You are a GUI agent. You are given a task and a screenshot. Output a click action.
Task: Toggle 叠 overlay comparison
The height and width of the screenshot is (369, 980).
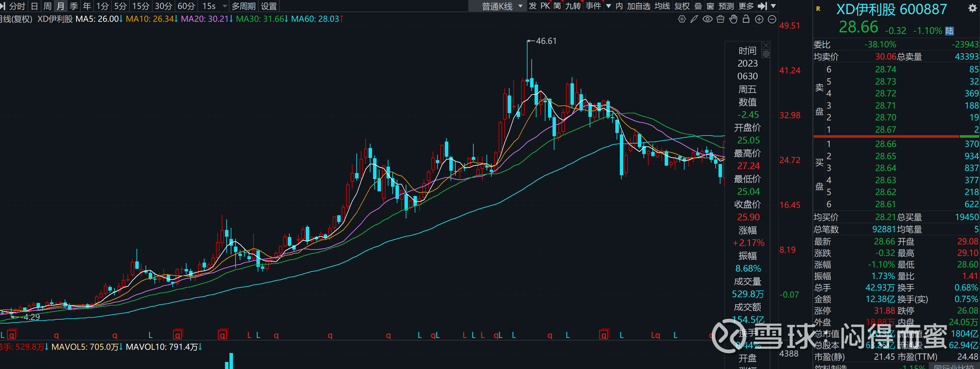(x=698, y=6)
